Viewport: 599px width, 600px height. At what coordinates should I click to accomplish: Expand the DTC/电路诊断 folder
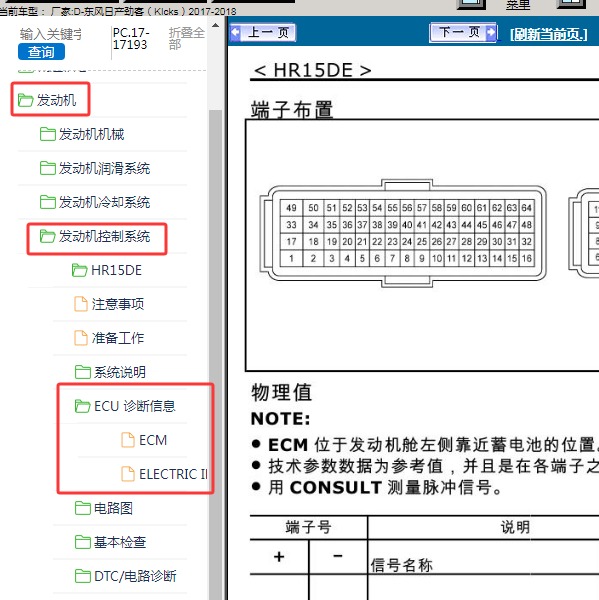tap(135, 576)
